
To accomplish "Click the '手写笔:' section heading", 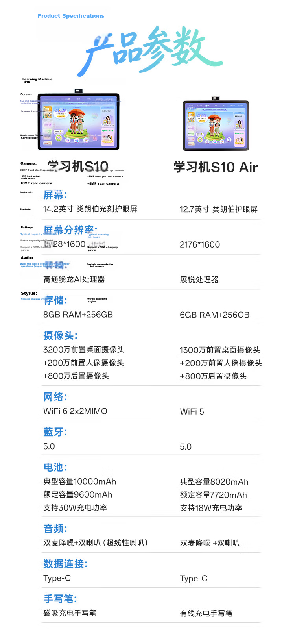I will pyautogui.click(x=60, y=599).
